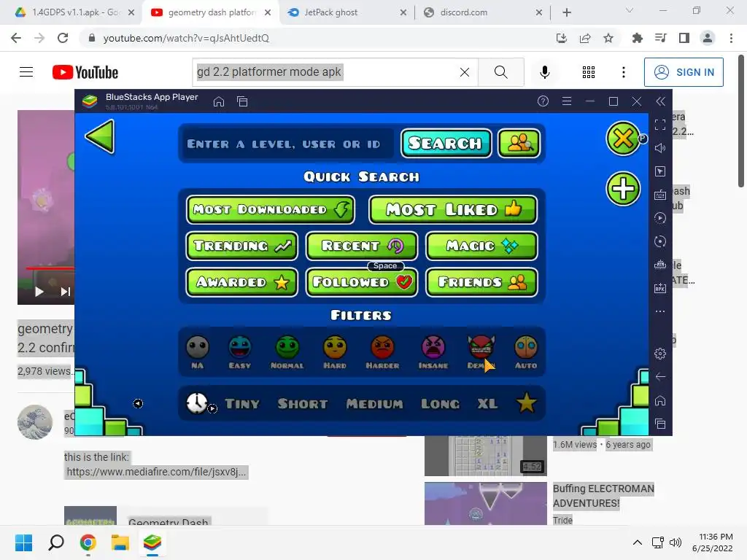
Task: Open the user search icon button
Action: click(x=519, y=143)
